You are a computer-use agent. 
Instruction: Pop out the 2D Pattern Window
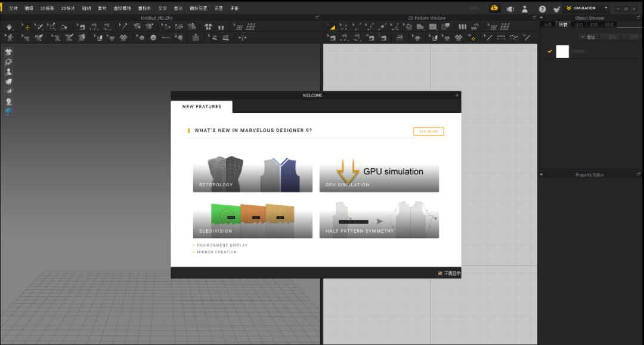point(534,18)
